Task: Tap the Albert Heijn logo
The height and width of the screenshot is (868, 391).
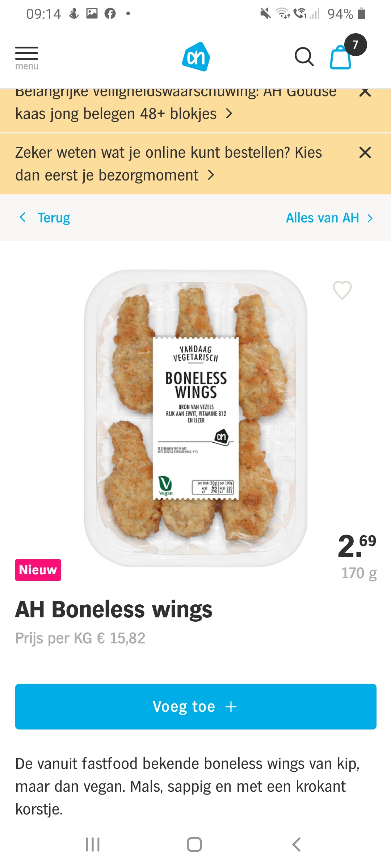Action: 196,57
